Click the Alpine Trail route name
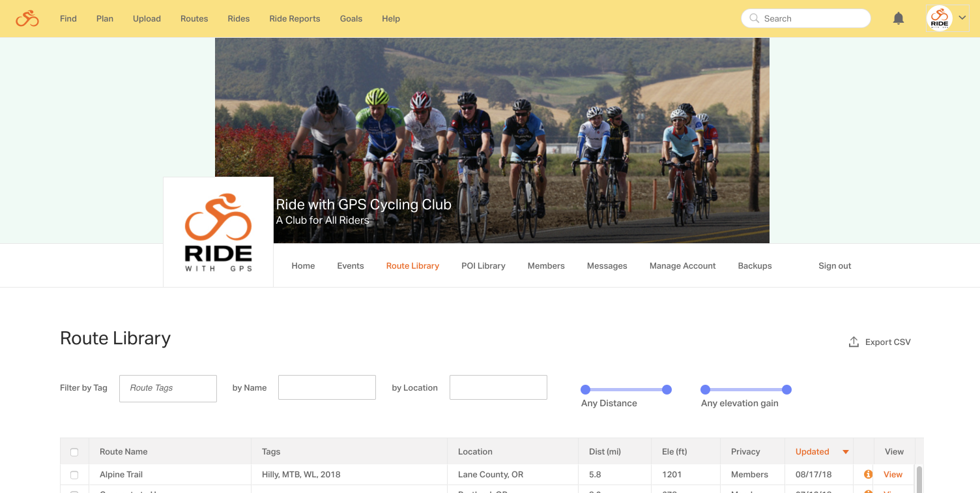The width and height of the screenshot is (980, 493). tap(121, 474)
